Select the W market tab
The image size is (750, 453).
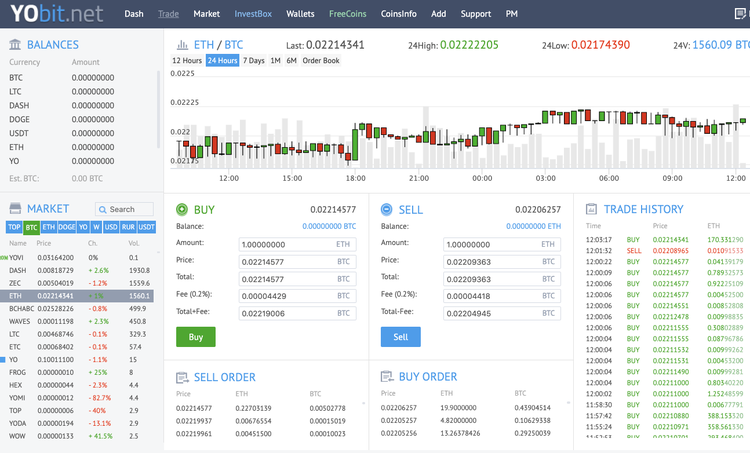(96, 227)
